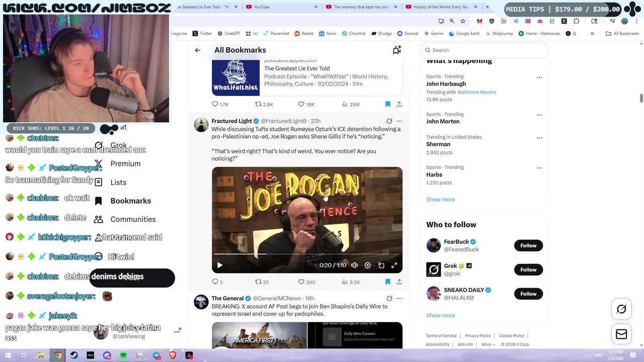Switch to 'History of the World' tab
Viewport: 644px width, 362px height.
441,7
